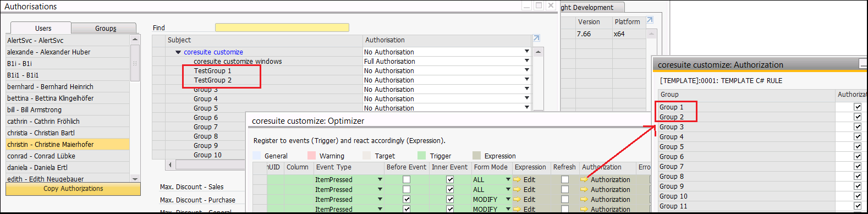Tick Refresh checkbox in first MODIFY row
Screen dimensions: 868x214
click(x=565, y=200)
